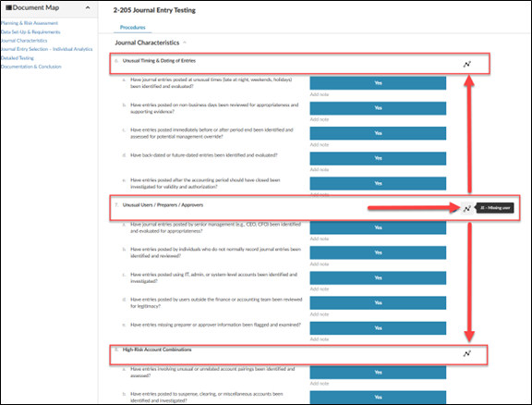The image size is (532, 405).
Task: Select Yes for non-business days entries question
Action: tap(378, 108)
